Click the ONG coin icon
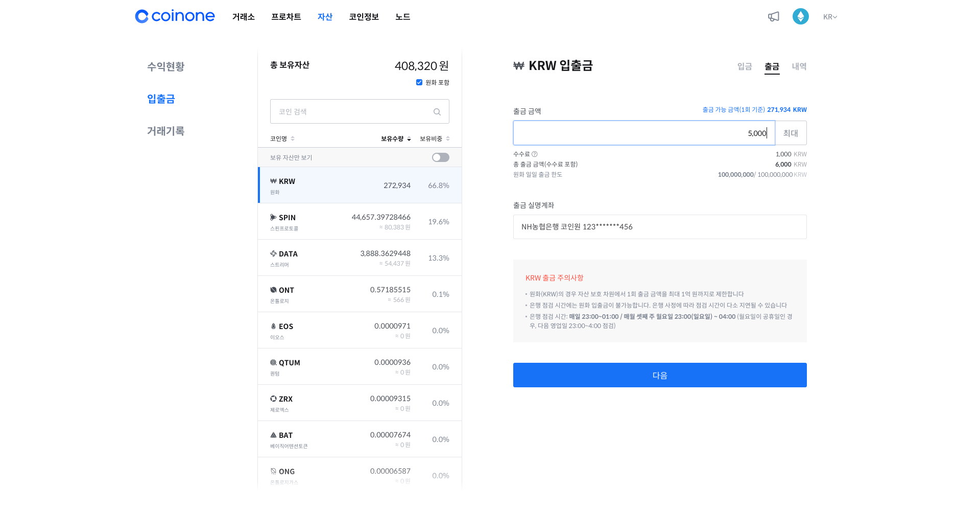The image size is (980, 513). (x=273, y=471)
